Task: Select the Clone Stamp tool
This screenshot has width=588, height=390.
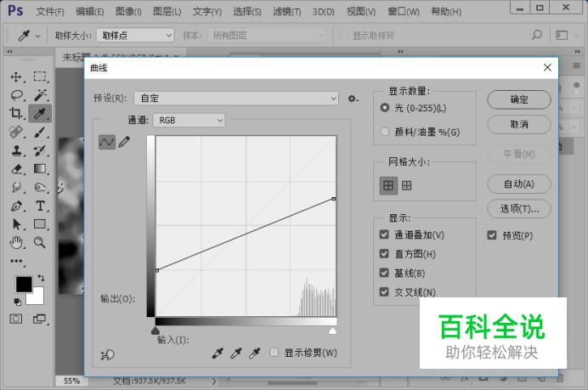Action: (x=16, y=150)
